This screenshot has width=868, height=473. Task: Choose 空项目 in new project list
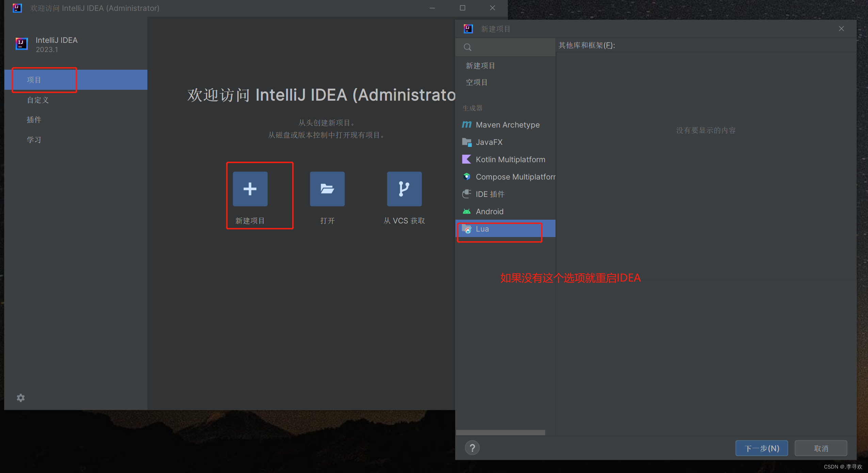point(477,82)
